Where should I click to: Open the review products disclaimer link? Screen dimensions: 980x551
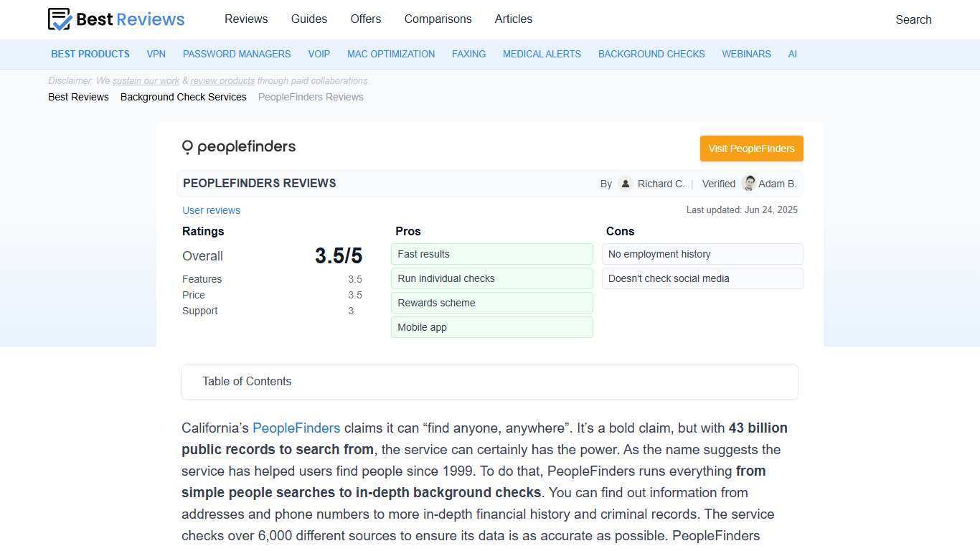click(222, 80)
